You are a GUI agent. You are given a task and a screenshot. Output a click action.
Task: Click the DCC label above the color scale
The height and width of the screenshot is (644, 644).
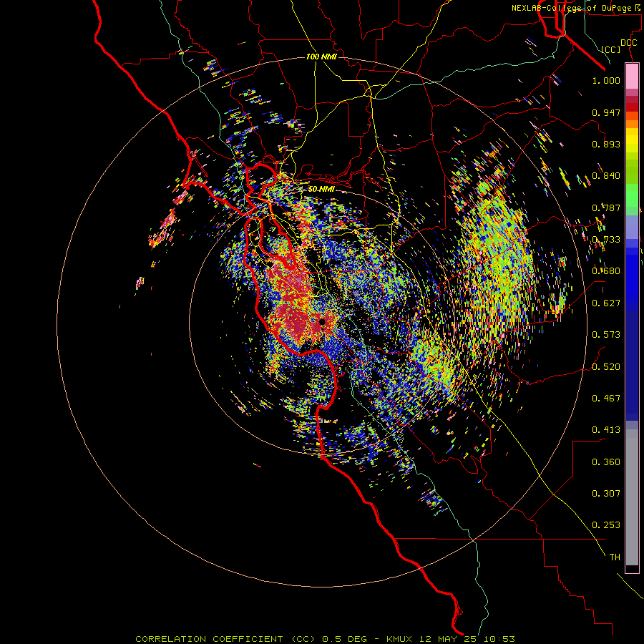click(x=628, y=43)
